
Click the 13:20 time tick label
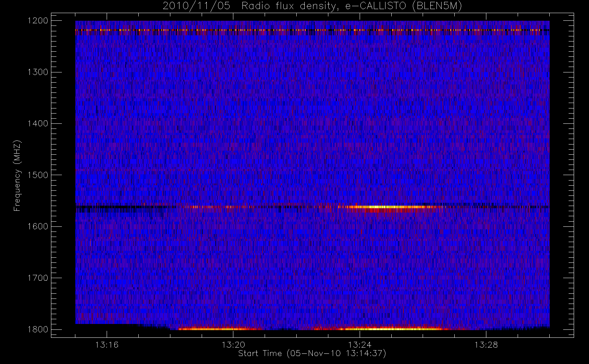tap(233, 345)
